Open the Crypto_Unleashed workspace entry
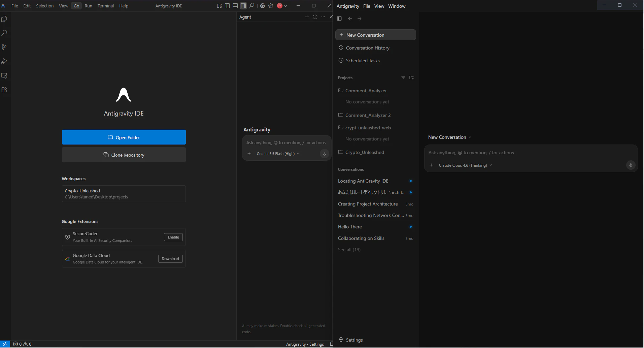Screen dimensions: 644x348 click(x=124, y=194)
